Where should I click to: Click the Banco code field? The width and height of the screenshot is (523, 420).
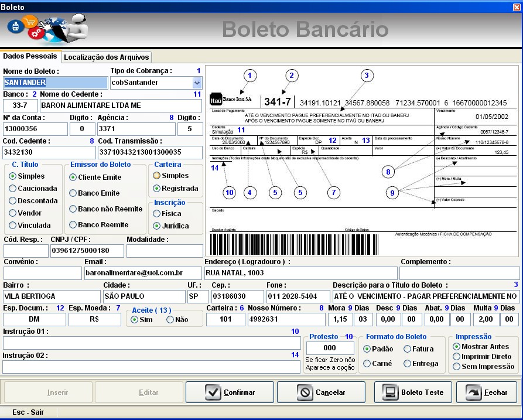(20, 106)
